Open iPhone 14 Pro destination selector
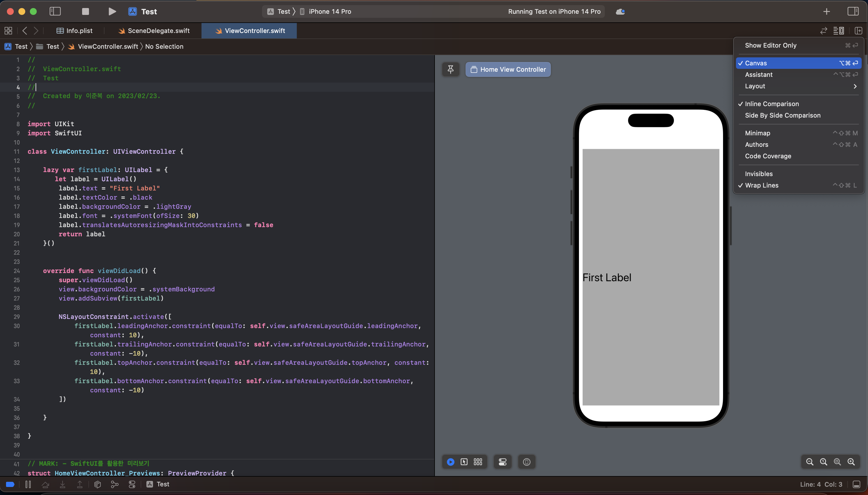 click(329, 11)
